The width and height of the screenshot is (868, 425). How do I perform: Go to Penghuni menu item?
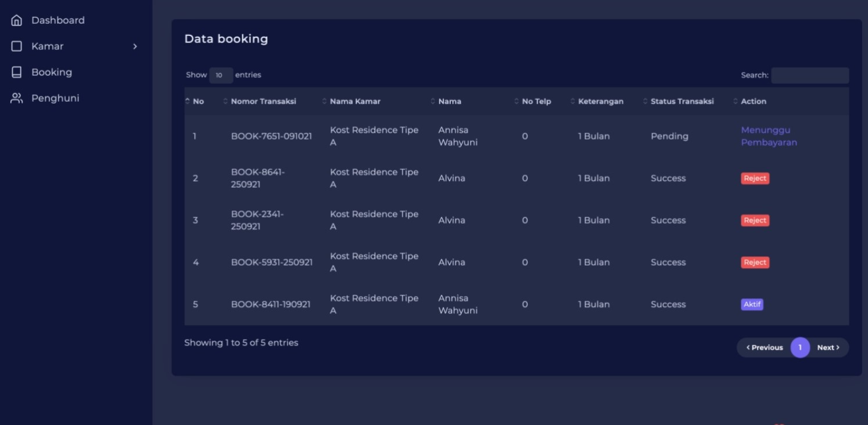[55, 98]
